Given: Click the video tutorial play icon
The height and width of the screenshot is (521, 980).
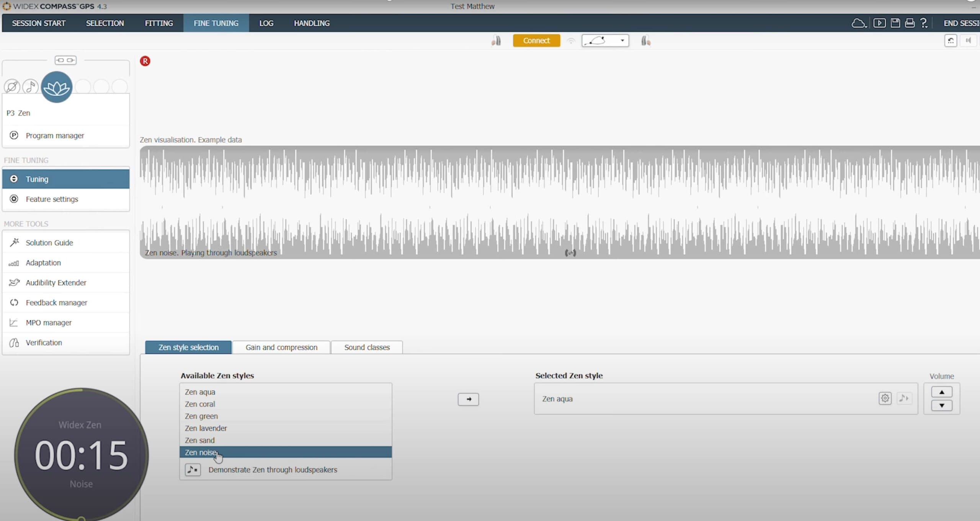Looking at the screenshot, I should click(879, 23).
